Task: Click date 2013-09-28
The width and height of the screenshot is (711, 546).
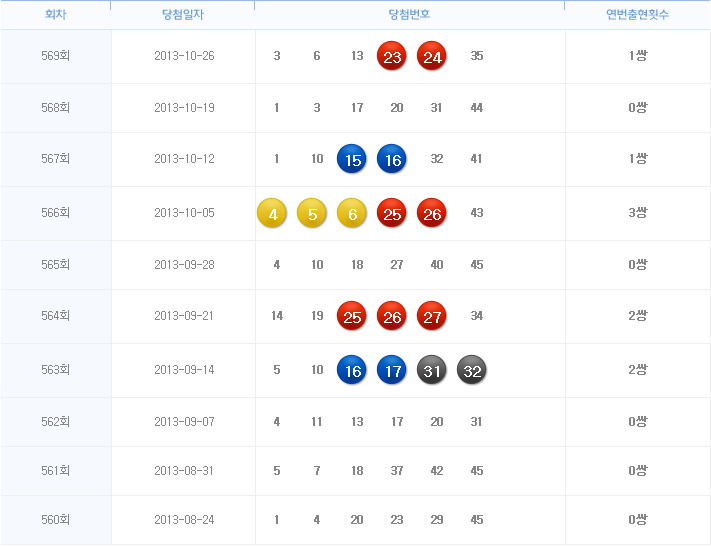Action: pyautogui.click(x=184, y=264)
